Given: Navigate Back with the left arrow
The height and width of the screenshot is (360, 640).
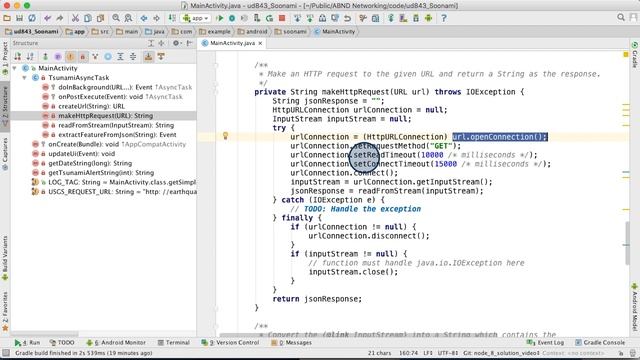Looking at the screenshot, I should click(x=144, y=18).
